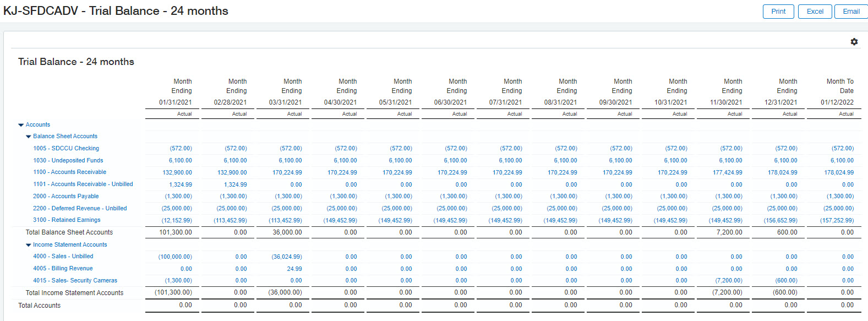868x321 pixels.
Task: Open account 1005 - SDCCU Checking
Action: click(66, 149)
